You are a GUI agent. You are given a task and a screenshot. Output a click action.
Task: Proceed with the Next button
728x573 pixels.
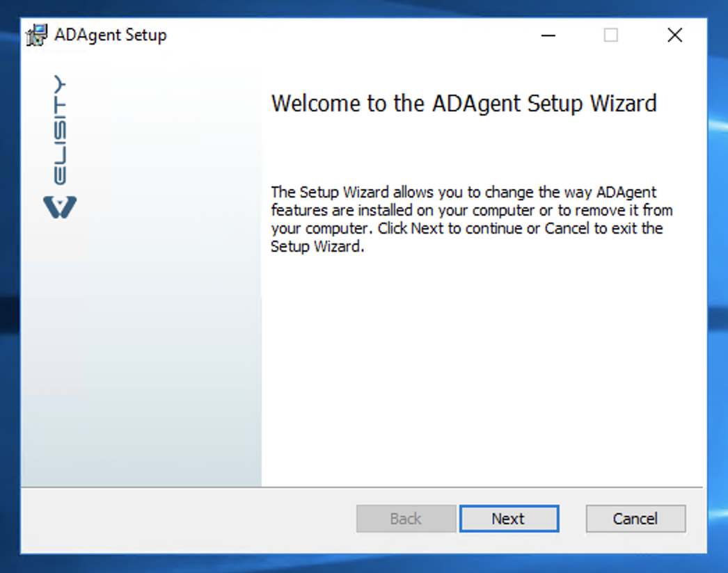coord(509,518)
